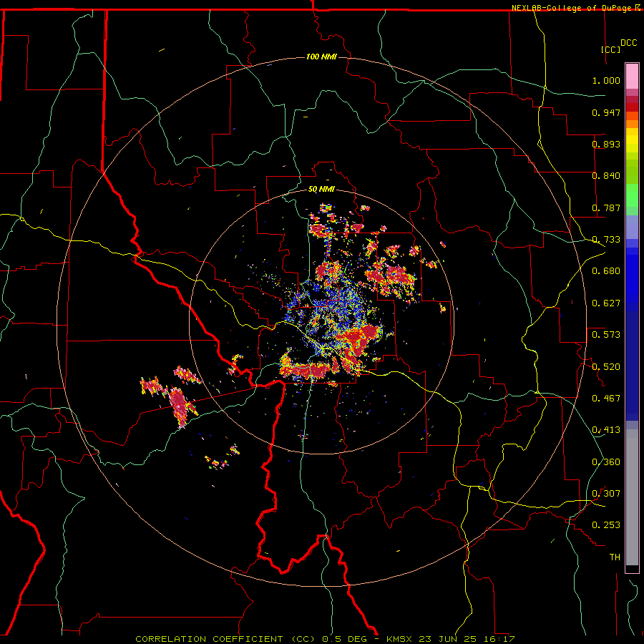Click the 0.360 scale value
This screenshot has height=644, width=644.
(606, 462)
